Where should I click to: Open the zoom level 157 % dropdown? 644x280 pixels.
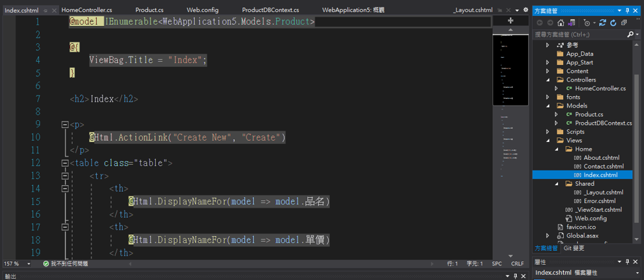pyautogui.click(x=28, y=263)
